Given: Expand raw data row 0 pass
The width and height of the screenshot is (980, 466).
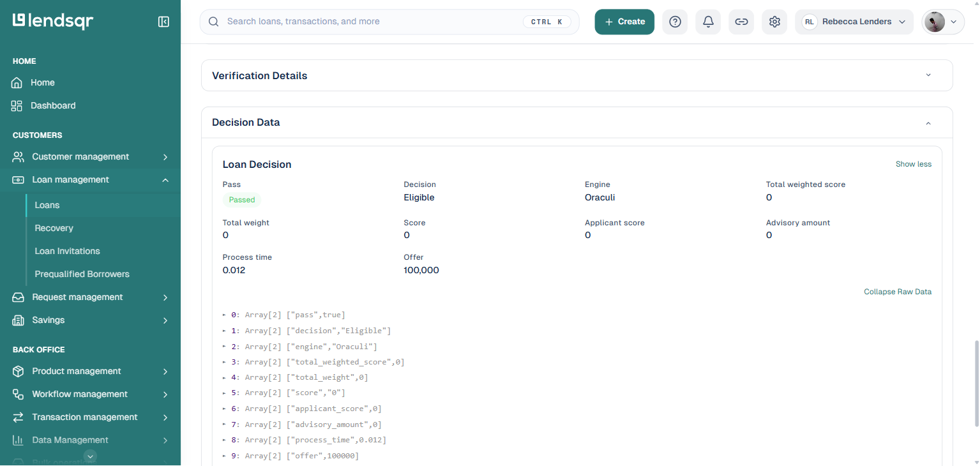Looking at the screenshot, I should [224, 315].
